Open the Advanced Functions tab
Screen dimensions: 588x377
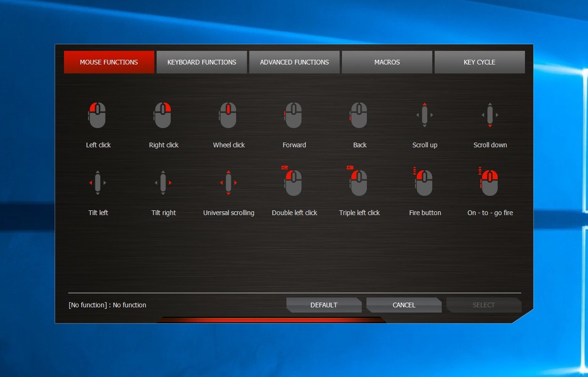click(294, 62)
